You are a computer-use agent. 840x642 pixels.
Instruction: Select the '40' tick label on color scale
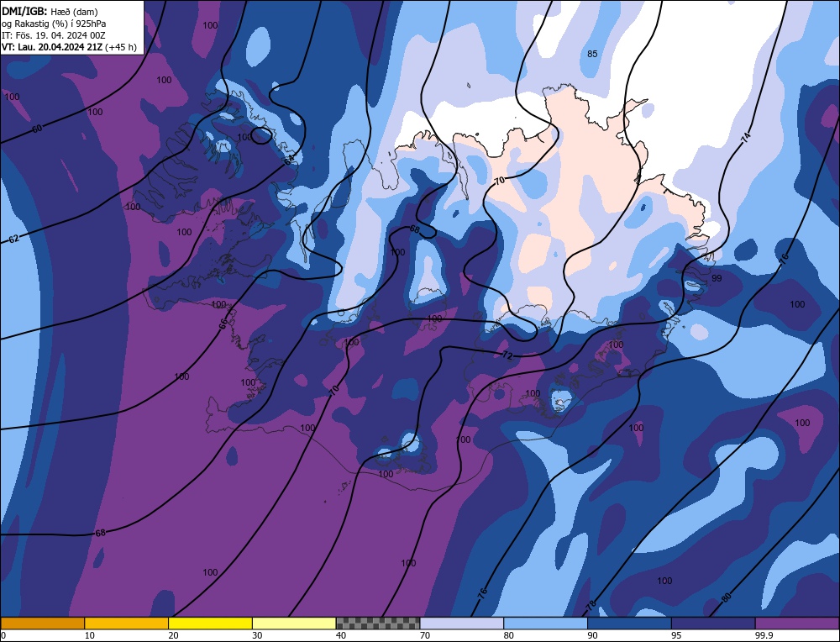coord(341,635)
